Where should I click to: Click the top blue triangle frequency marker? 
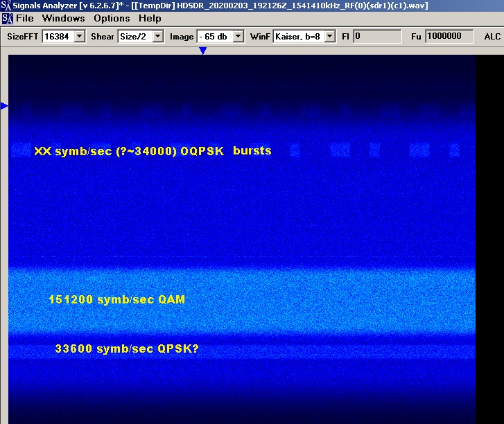point(202,51)
